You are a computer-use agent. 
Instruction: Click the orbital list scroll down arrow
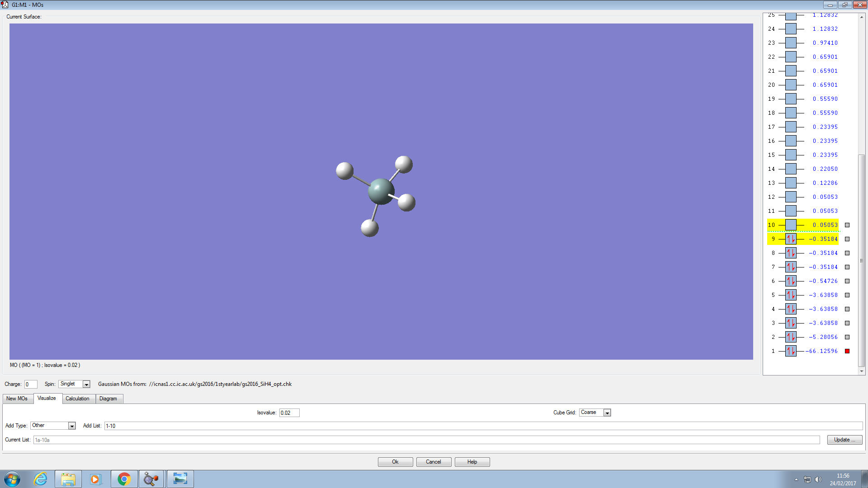pos(862,371)
